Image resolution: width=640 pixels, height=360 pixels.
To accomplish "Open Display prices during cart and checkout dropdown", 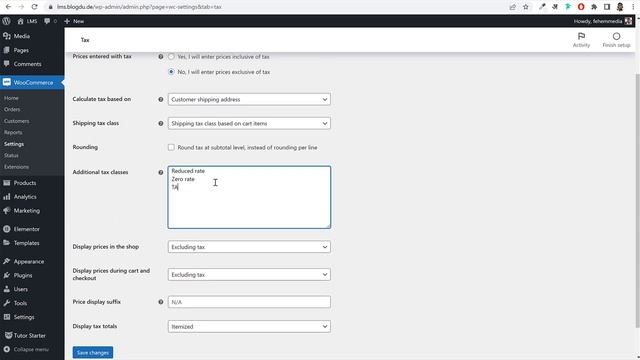I will (249, 275).
